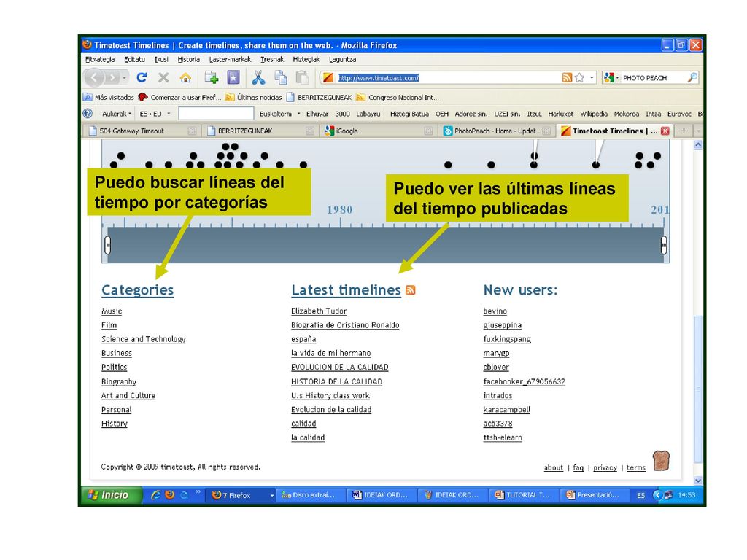Click the Inicio start button
747x560 pixels.
point(111,495)
